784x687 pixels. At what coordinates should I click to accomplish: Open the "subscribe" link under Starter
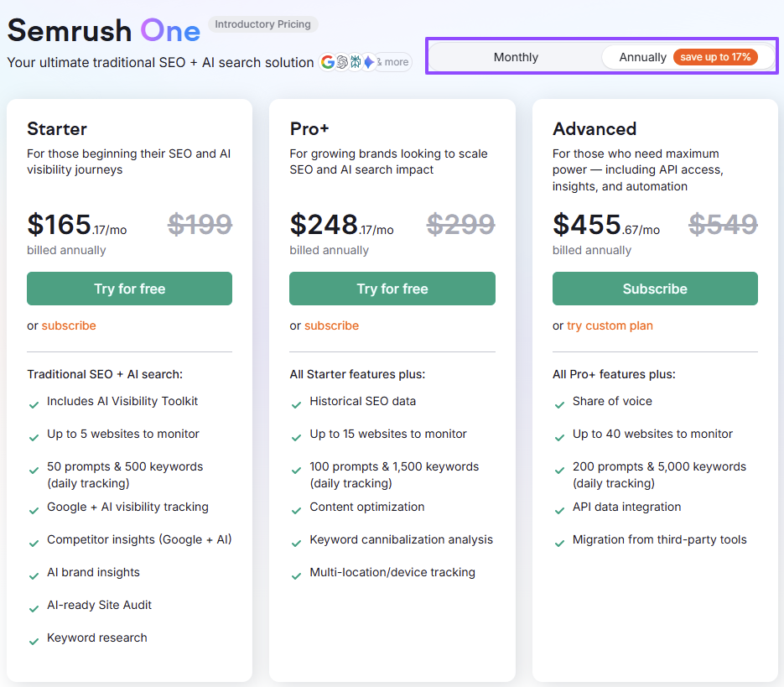[x=69, y=325]
